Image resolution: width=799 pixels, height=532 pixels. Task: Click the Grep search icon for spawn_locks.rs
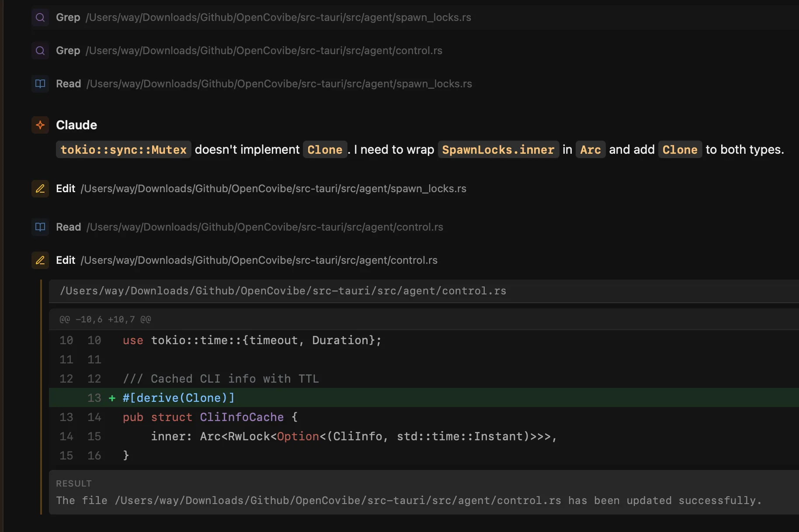point(40,17)
